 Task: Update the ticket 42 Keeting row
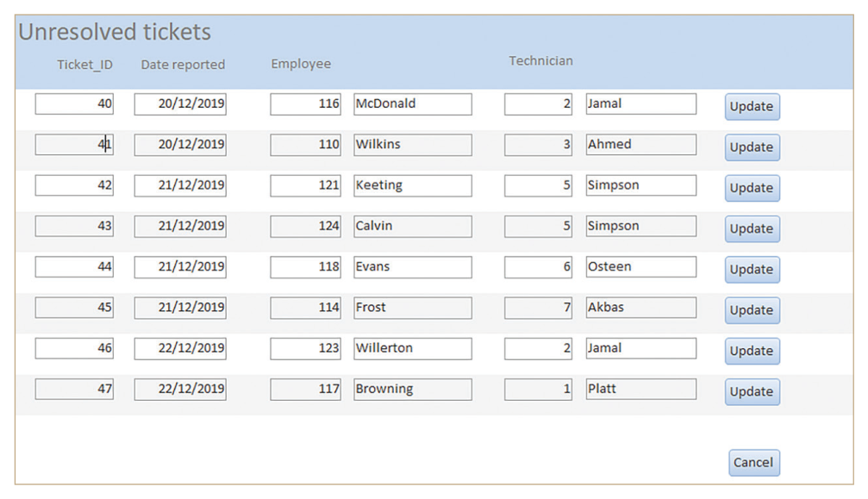pyautogui.click(x=752, y=188)
